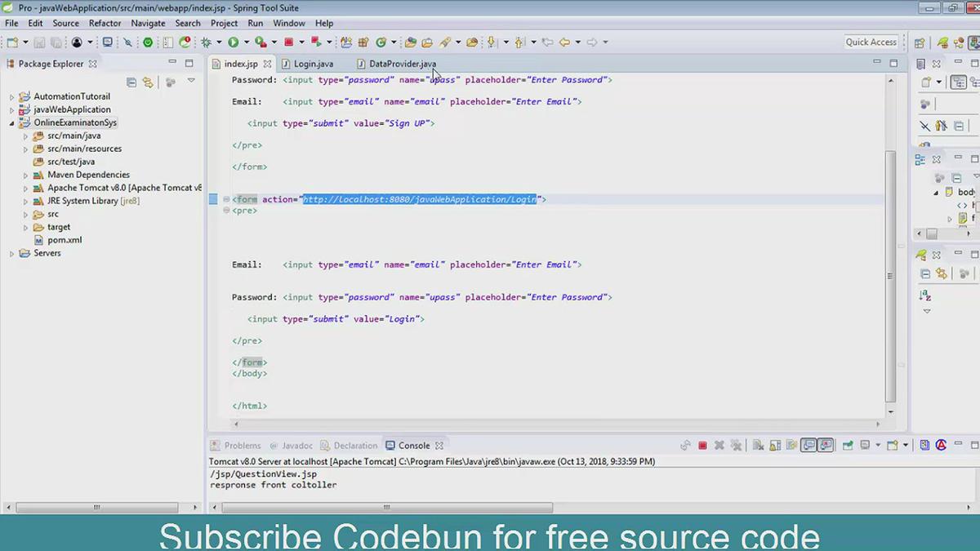Open the Declaration view tab
The image size is (980, 551).
coord(349,446)
